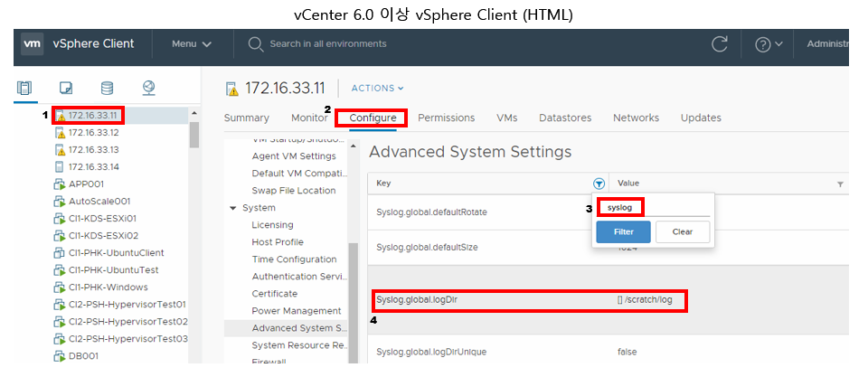This screenshot has width=868, height=377.
Task: Open Host Profile settings
Action: [278, 241]
